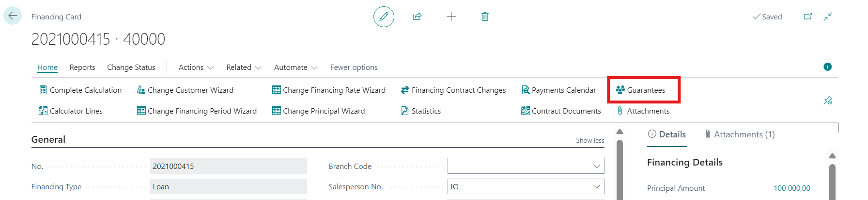Expand the Actions menu
Image resolution: width=868 pixels, height=200 pixels.
(x=196, y=67)
